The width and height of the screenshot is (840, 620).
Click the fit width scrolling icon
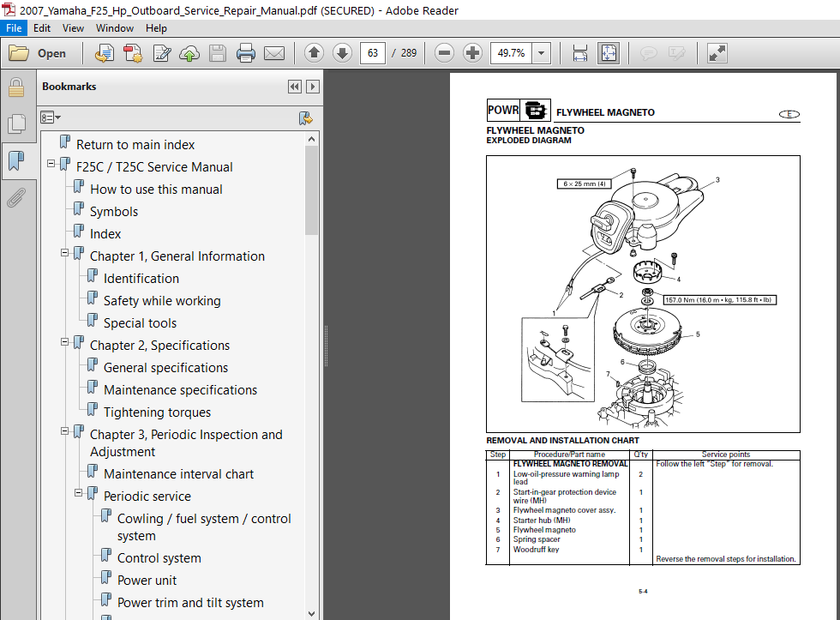tap(580, 53)
